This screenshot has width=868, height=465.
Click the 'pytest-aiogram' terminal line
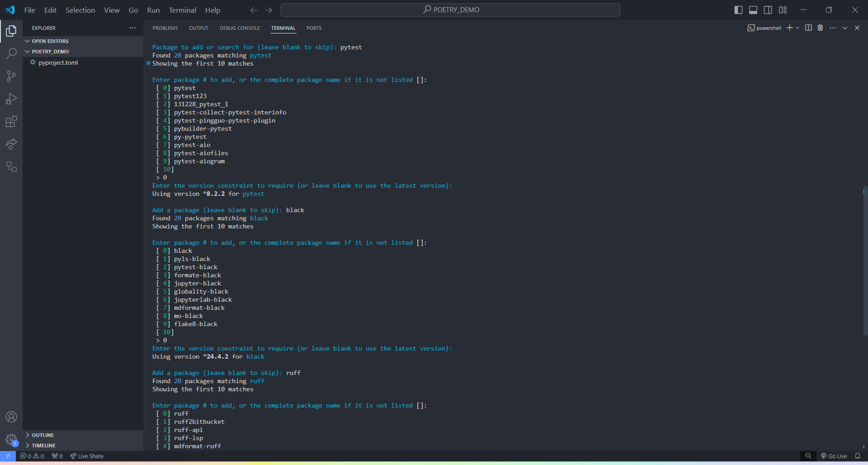click(x=199, y=161)
